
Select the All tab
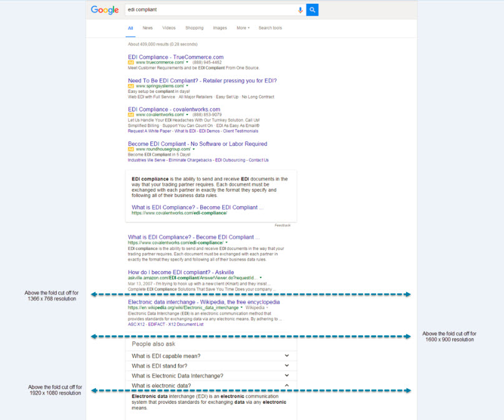click(x=130, y=28)
